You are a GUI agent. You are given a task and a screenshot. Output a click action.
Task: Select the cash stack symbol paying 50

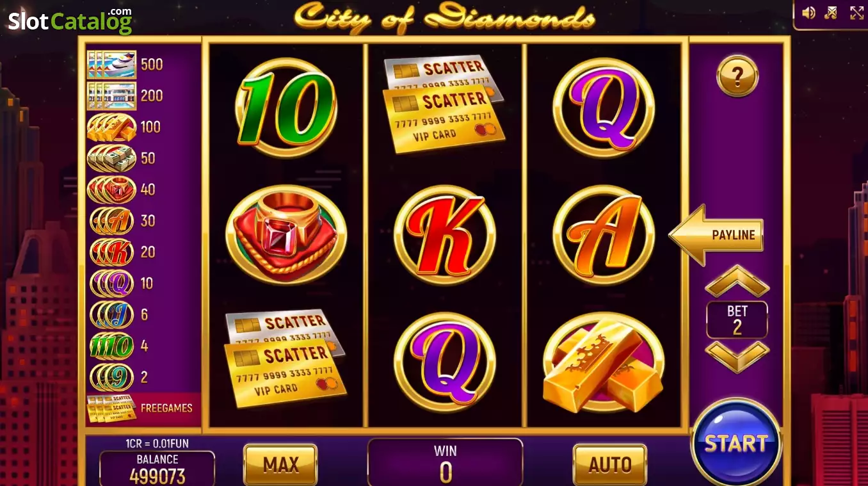click(111, 158)
